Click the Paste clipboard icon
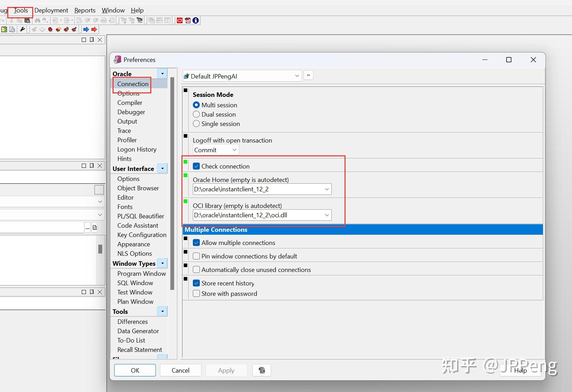 point(28,21)
